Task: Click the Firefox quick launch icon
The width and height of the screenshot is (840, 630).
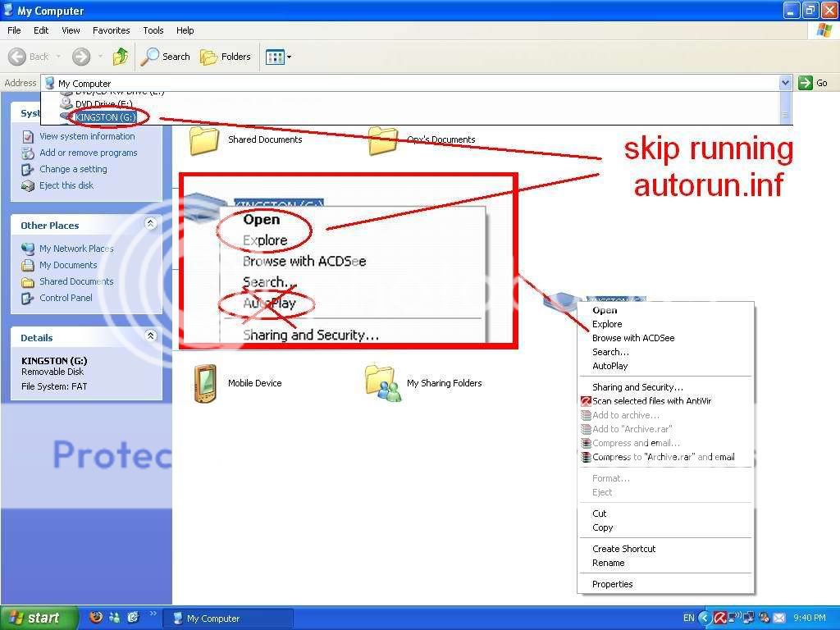Action: click(96, 618)
